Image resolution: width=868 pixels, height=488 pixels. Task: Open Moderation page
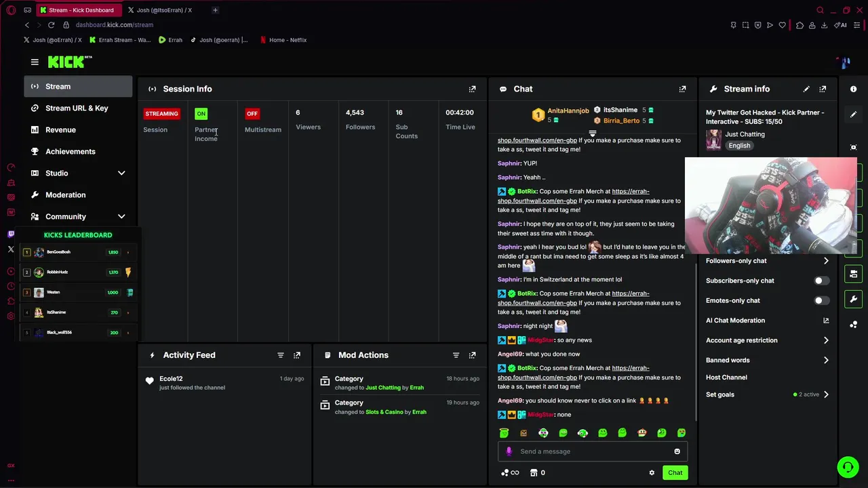[x=79, y=195]
